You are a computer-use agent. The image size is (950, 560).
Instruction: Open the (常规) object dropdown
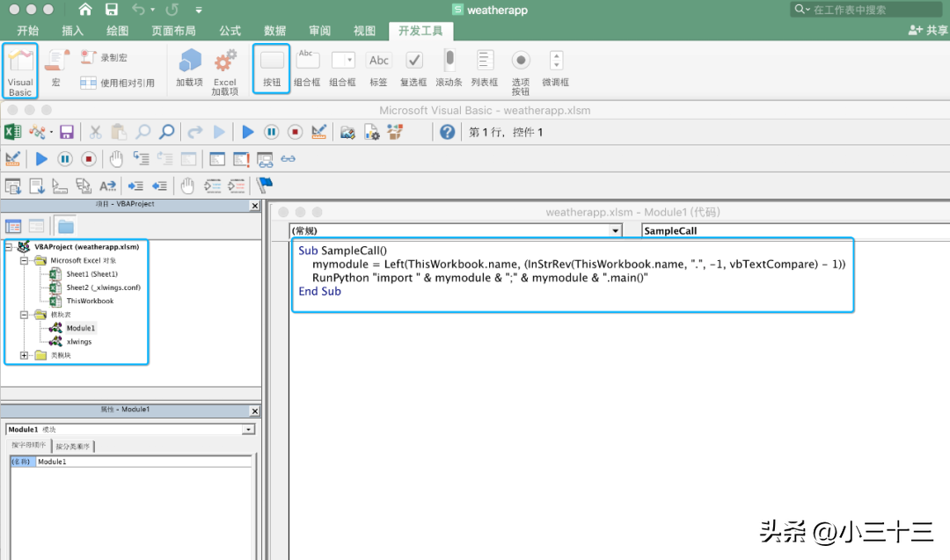[x=615, y=230]
